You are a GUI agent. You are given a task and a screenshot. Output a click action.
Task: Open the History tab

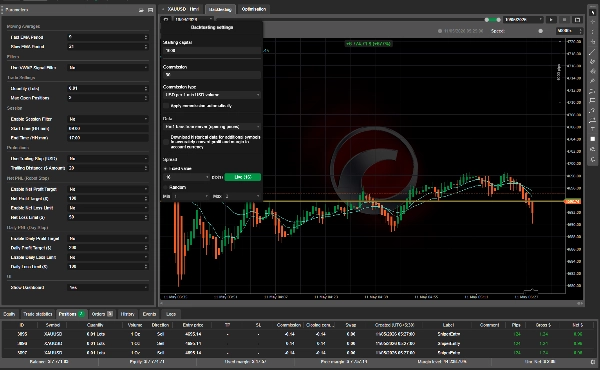click(127, 314)
